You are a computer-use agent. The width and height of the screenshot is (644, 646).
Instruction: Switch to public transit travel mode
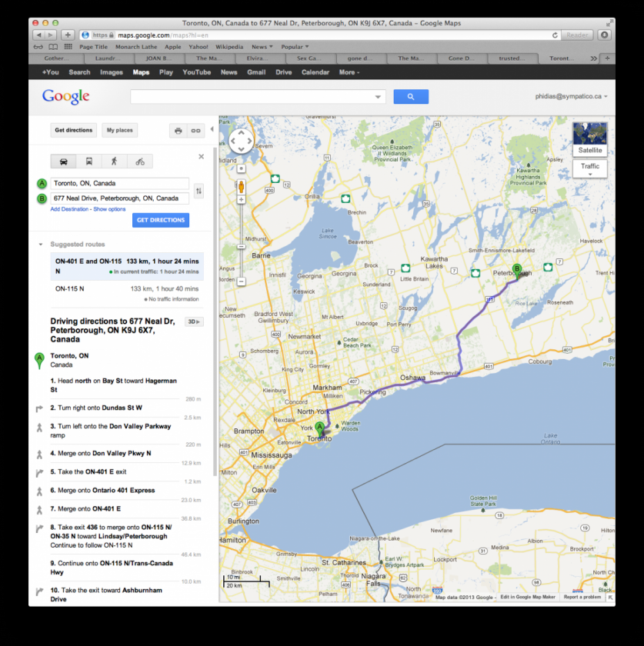(89, 161)
